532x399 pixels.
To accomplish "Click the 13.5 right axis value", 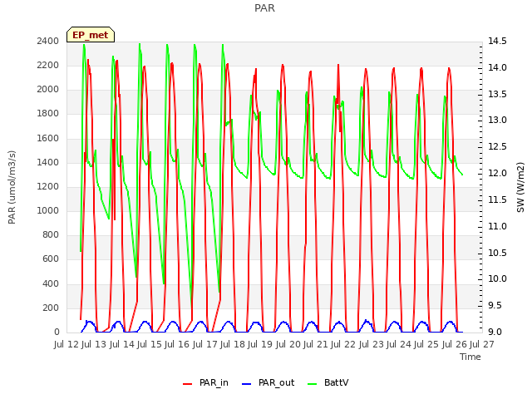I will (497, 94).
